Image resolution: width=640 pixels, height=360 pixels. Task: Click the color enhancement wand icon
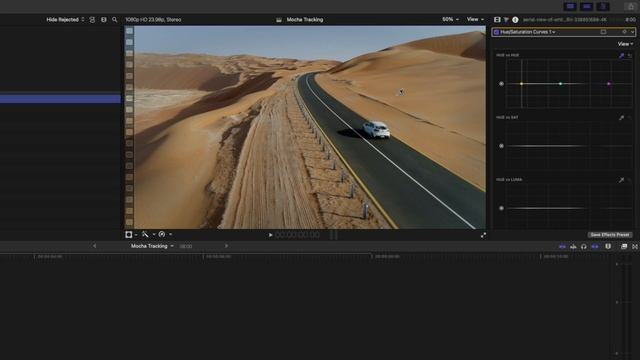coord(145,234)
